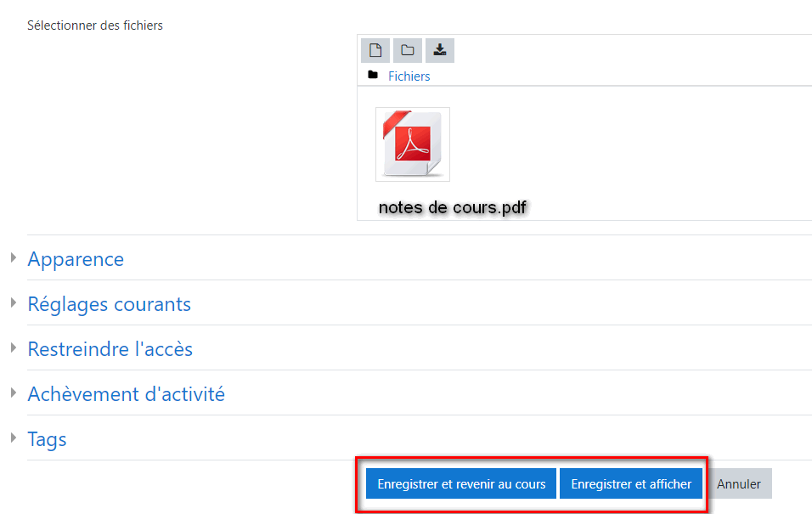
Task: Expand the Achèvement d'activité section arrow
Action: click(x=14, y=393)
